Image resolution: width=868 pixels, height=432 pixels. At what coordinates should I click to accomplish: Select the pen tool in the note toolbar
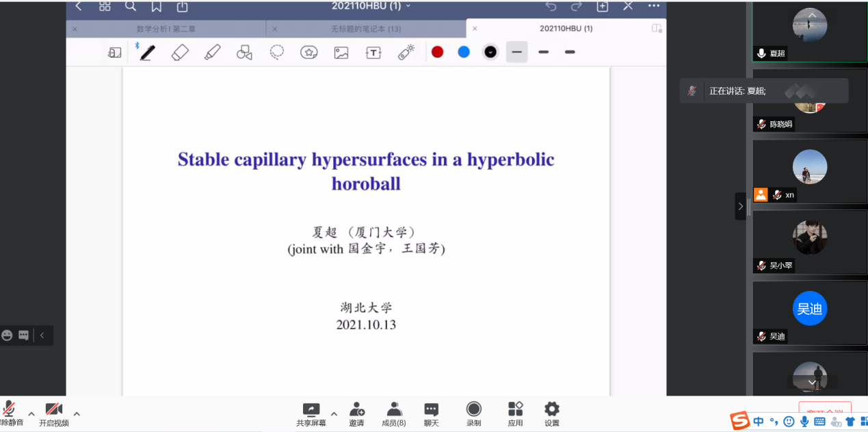[x=146, y=52]
